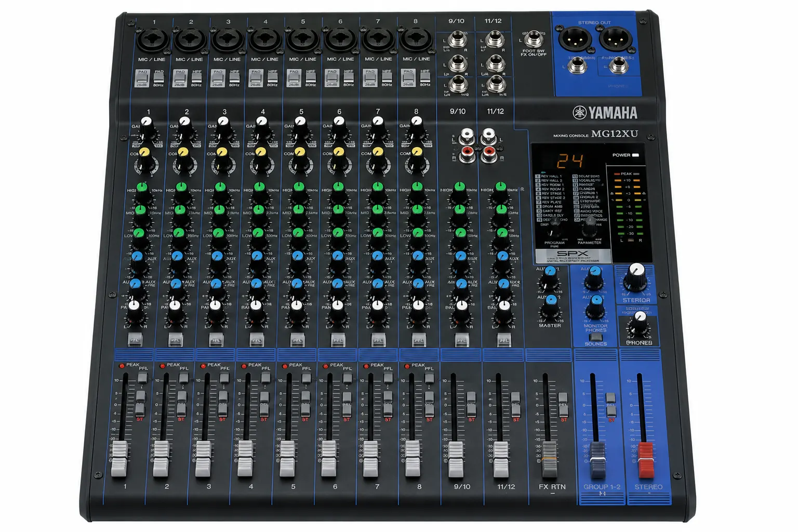
Task: Toggle the PFL button below 9/10 balance knob
Action: [x=461, y=340]
